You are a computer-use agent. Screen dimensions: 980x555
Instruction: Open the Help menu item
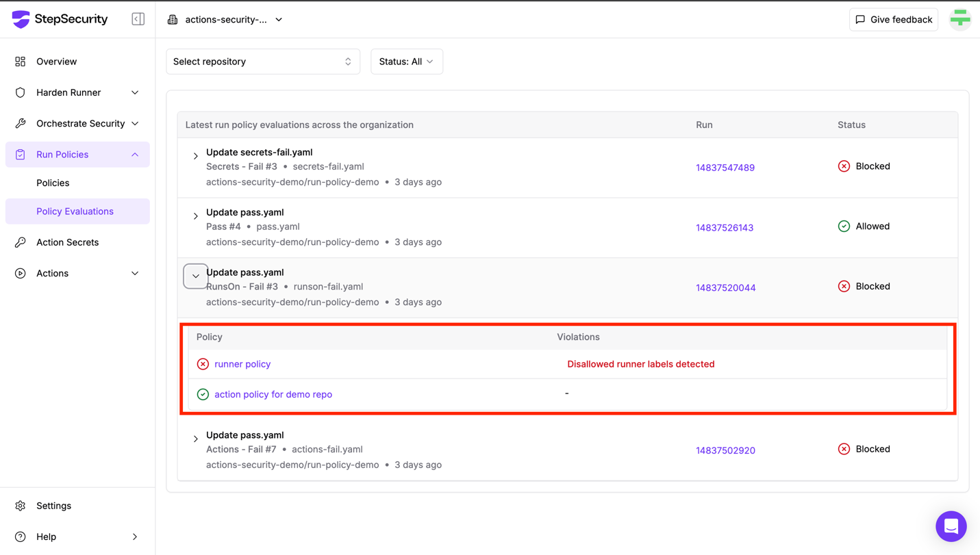(x=77, y=537)
